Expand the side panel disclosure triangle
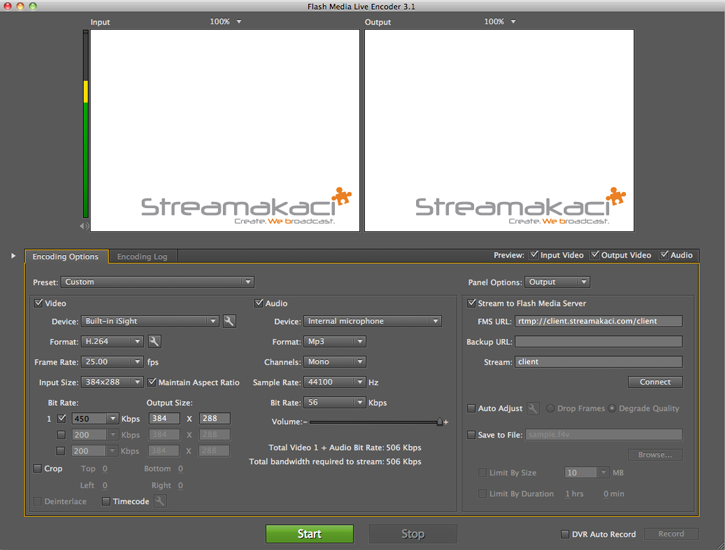Screen dimensions: 725x550 pyautogui.click(x=13, y=256)
